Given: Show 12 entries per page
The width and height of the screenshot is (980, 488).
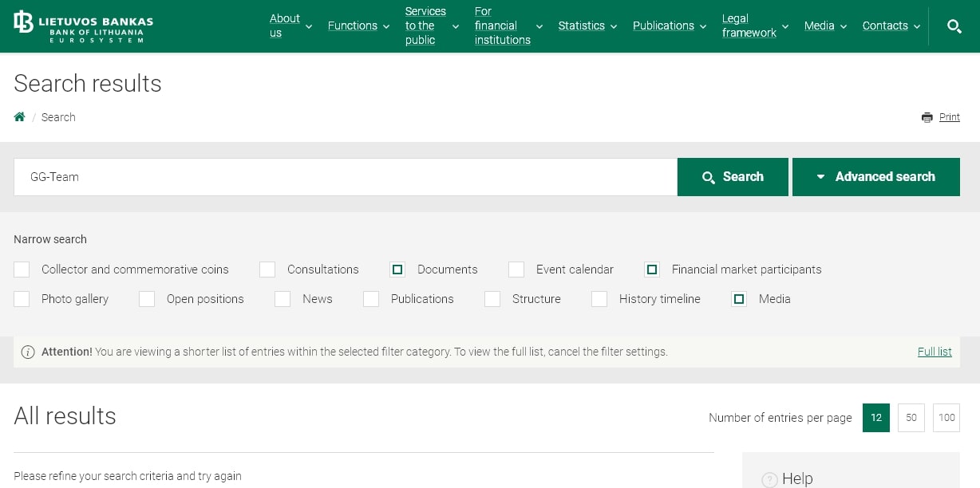Looking at the screenshot, I should coord(876,418).
